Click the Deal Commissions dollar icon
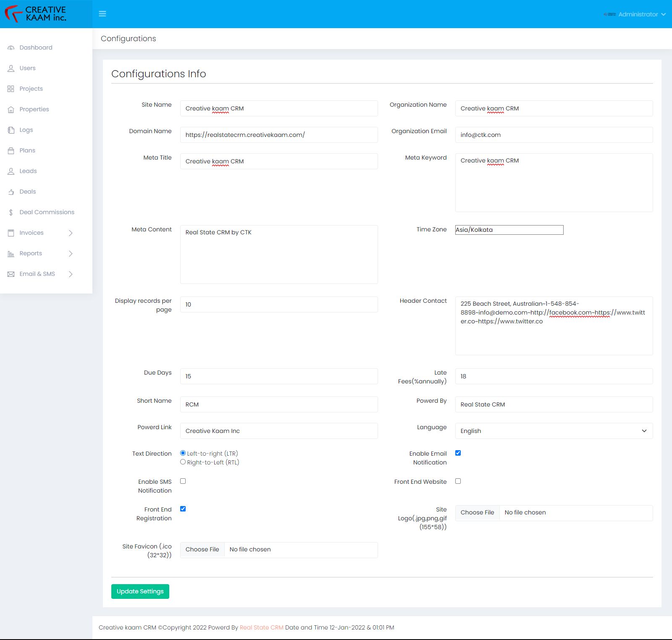Viewport: 672px width, 640px height. coord(11,212)
